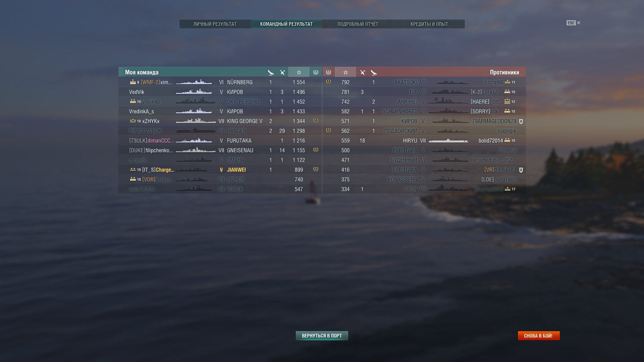
Task: Select player VedVik row
Action: [220, 92]
